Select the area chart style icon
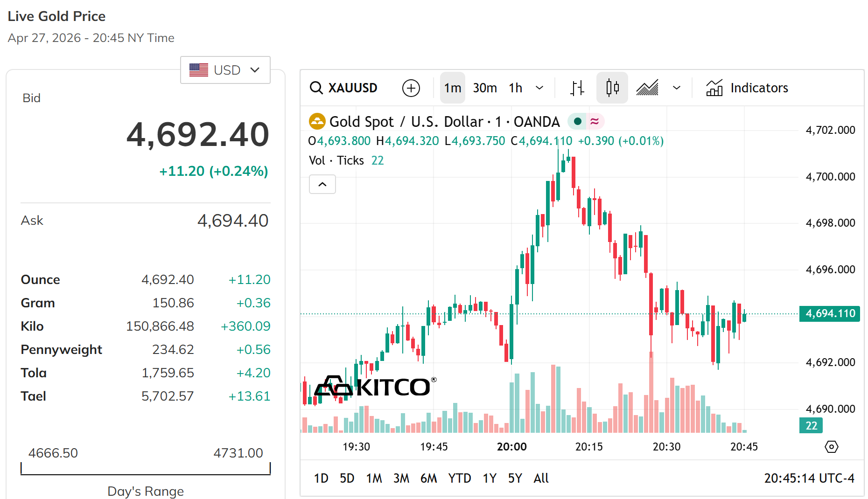This screenshot has width=868, height=499. pos(647,88)
